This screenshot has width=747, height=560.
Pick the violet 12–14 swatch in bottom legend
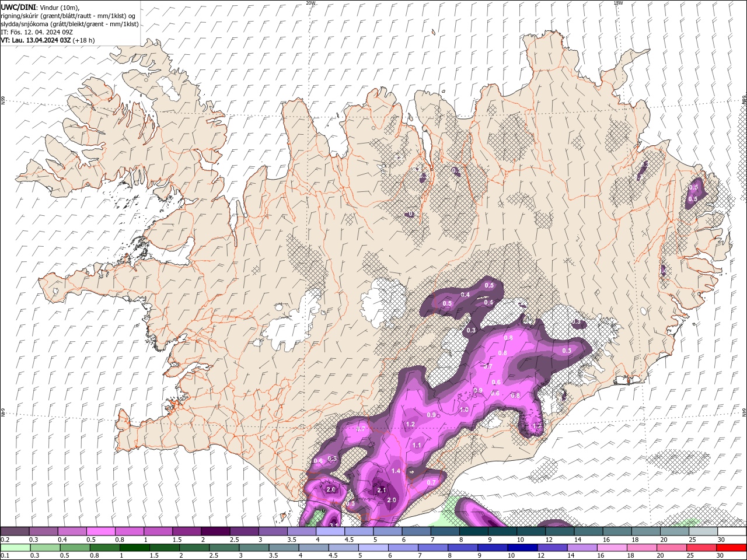point(552,548)
